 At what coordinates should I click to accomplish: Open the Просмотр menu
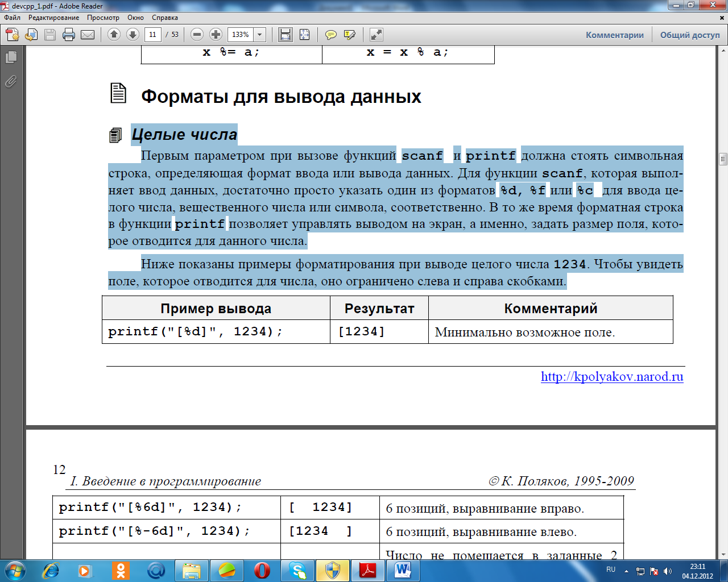coord(103,18)
